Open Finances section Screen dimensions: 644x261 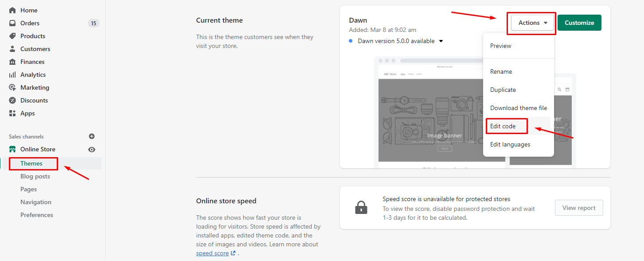click(32, 62)
